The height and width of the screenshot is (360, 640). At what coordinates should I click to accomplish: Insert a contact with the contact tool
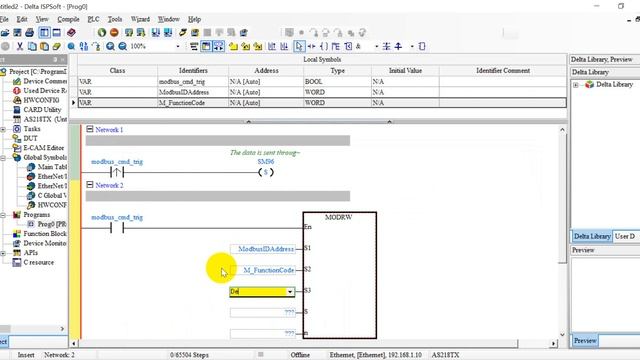point(311,47)
